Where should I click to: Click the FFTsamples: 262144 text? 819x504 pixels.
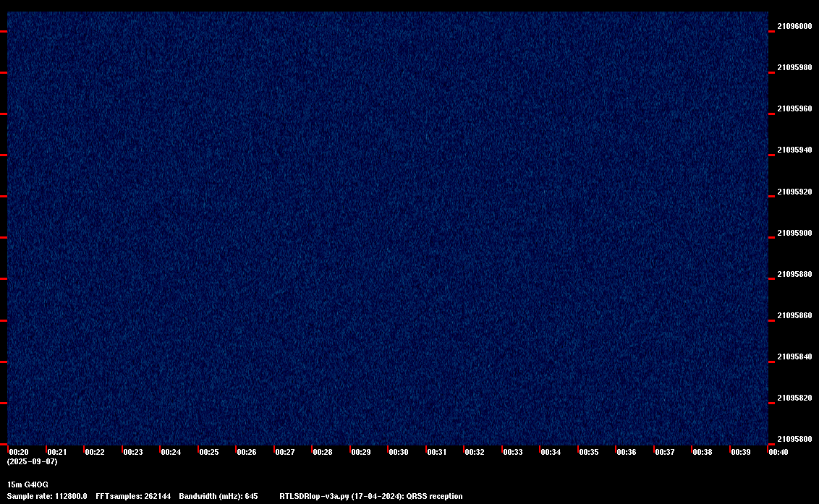point(133,496)
